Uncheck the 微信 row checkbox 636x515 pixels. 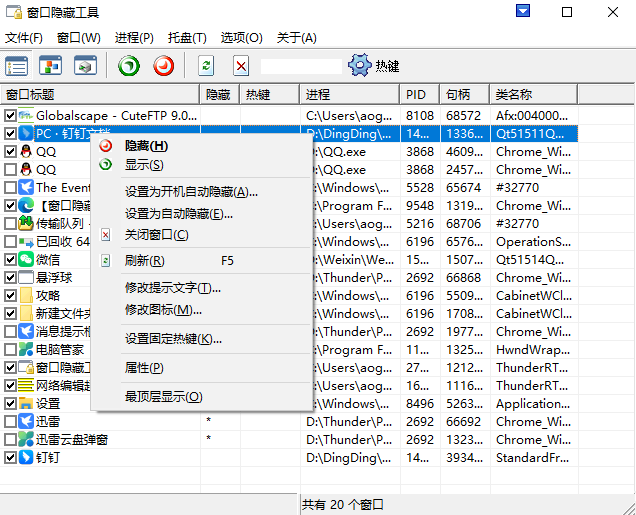tap(10, 260)
